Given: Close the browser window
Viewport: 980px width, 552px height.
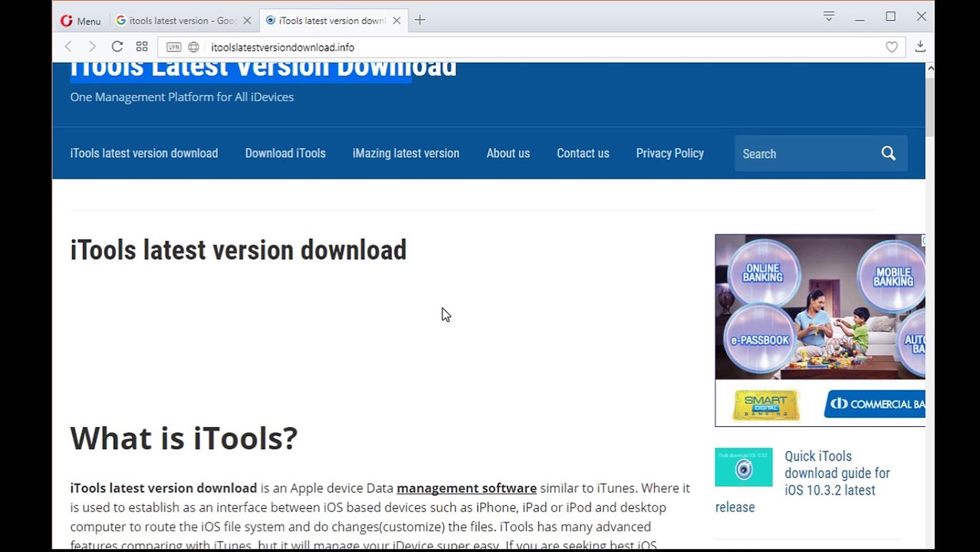Looking at the screenshot, I should (x=921, y=16).
